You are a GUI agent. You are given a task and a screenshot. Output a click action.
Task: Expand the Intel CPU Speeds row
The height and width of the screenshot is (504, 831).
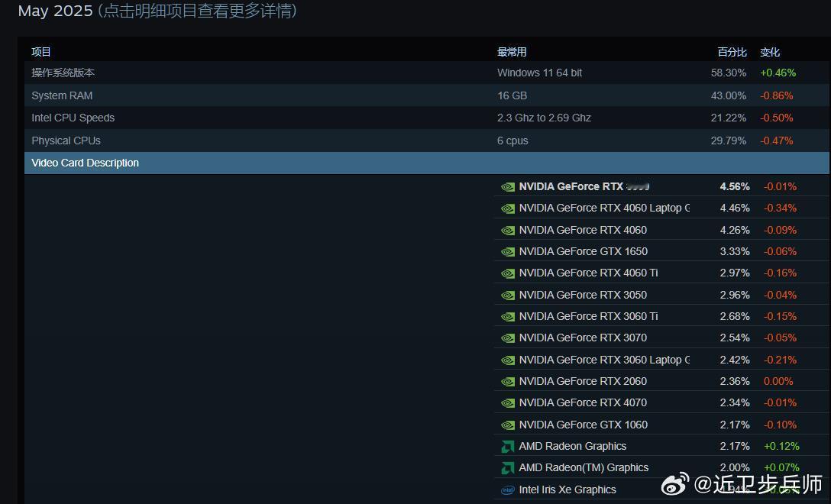[427, 118]
